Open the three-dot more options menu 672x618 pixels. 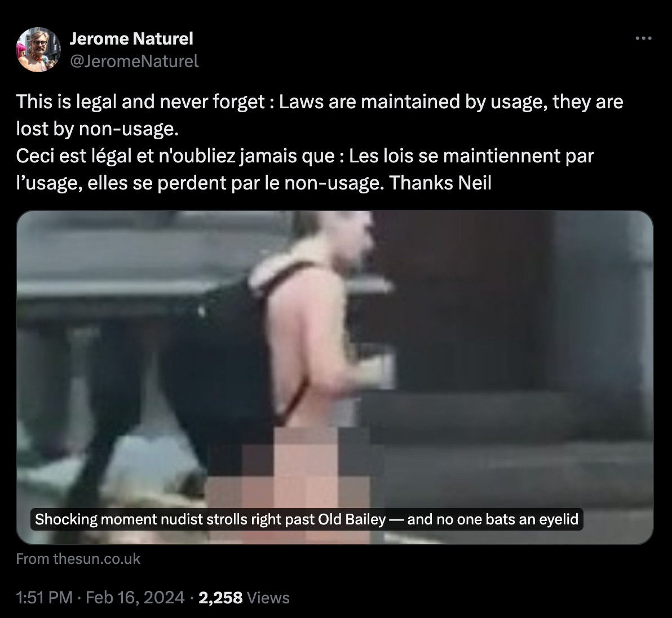click(643, 38)
